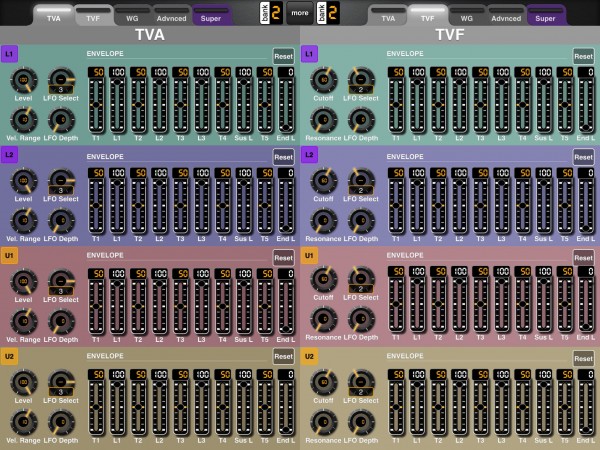
Task: Click the TVA U2 Level knob
Action: [x=23, y=382]
